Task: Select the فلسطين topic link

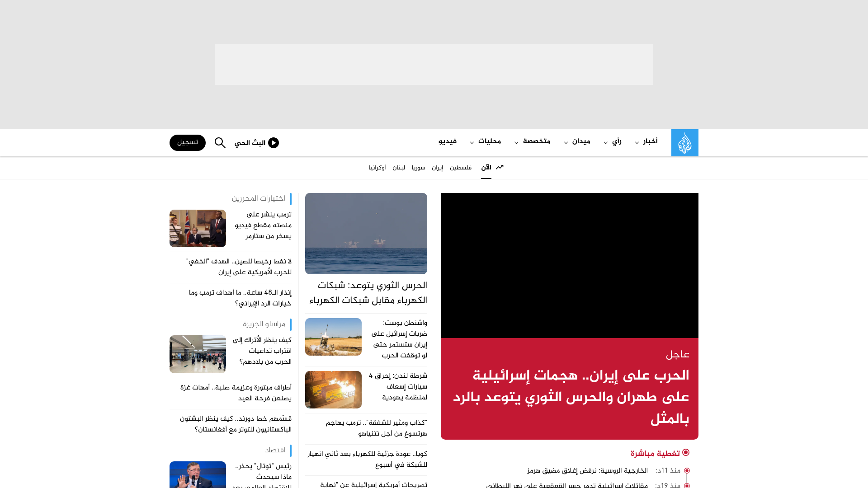Action: pos(461,168)
